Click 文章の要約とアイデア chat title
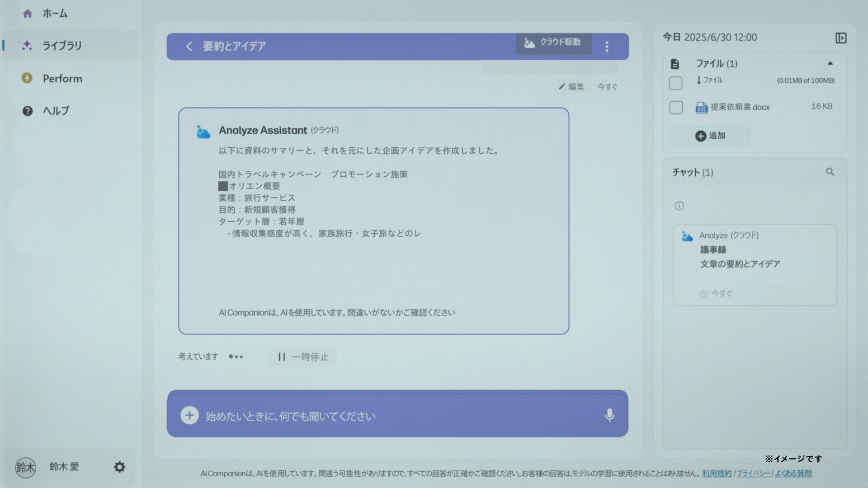The image size is (868, 488). (x=740, y=264)
